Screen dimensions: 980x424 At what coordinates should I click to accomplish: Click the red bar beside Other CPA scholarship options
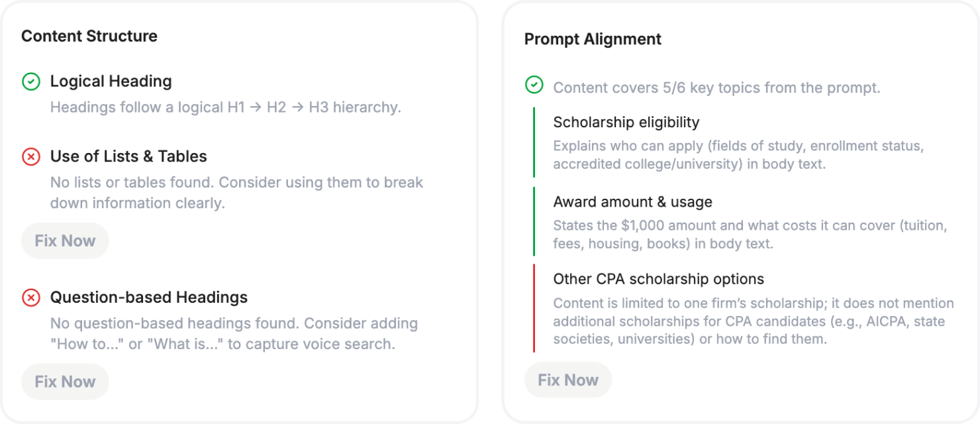[x=534, y=308]
